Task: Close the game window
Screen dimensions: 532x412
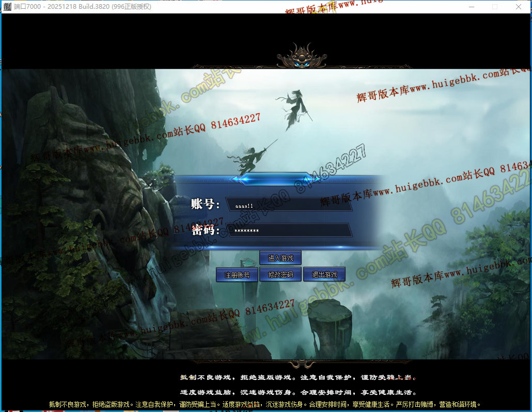Action: coord(518,6)
